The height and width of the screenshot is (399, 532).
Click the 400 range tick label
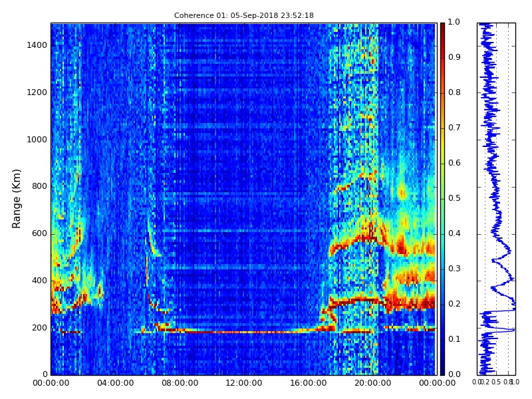click(x=39, y=281)
